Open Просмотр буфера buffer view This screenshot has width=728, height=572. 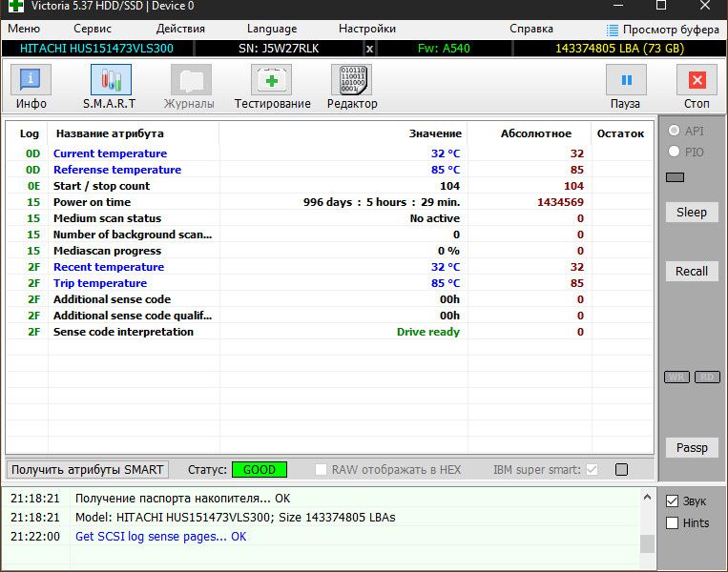[663, 30]
